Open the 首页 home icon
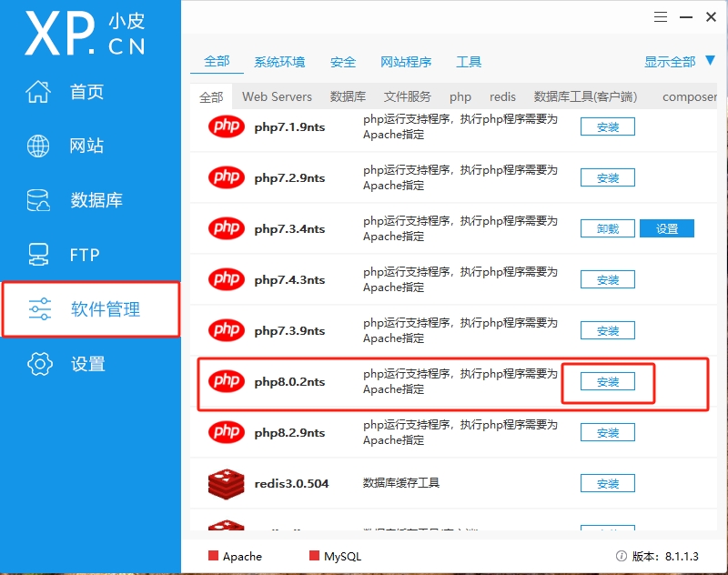 click(x=38, y=91)
